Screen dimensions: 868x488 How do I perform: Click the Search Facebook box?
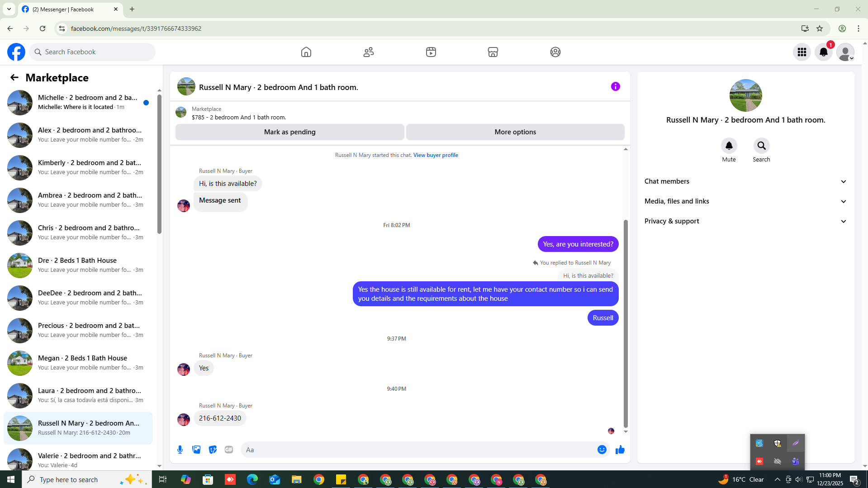tap(92, 52)
